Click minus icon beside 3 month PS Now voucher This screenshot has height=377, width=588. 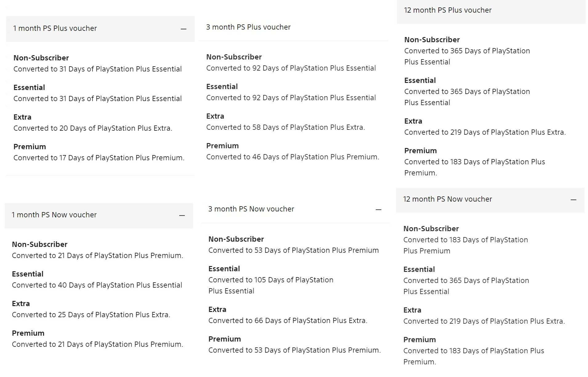pos(379,210)
